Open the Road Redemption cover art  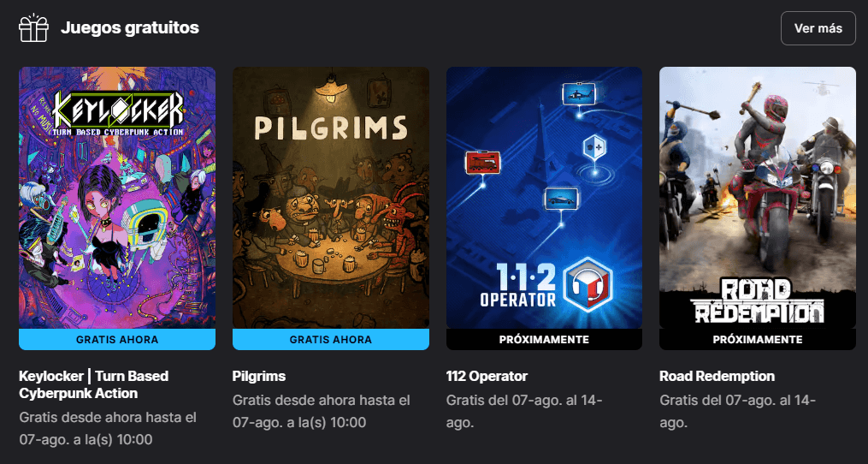(x=758, y=198)
